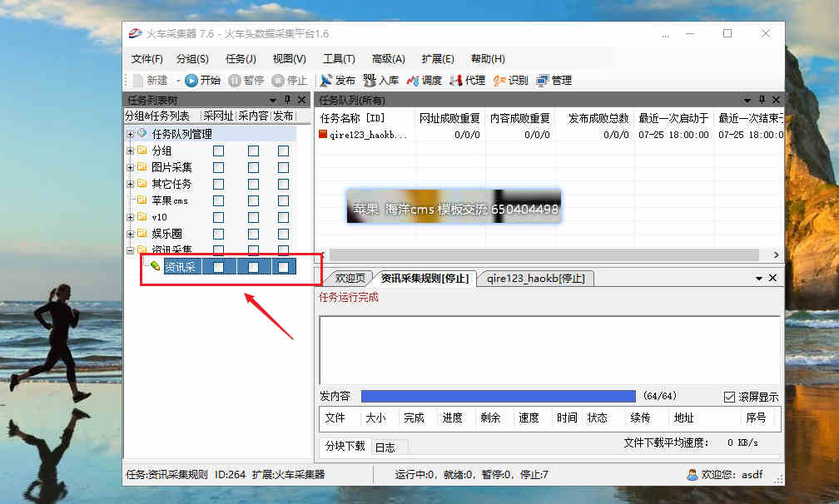This screenshot has width=839, height=504.
Task: Click the 发内容 progress bar
Action: pos(498,397)
